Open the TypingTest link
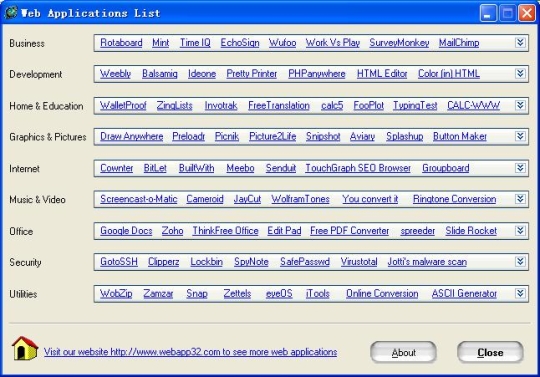540x377 pixels. click(x=415, y=105)
